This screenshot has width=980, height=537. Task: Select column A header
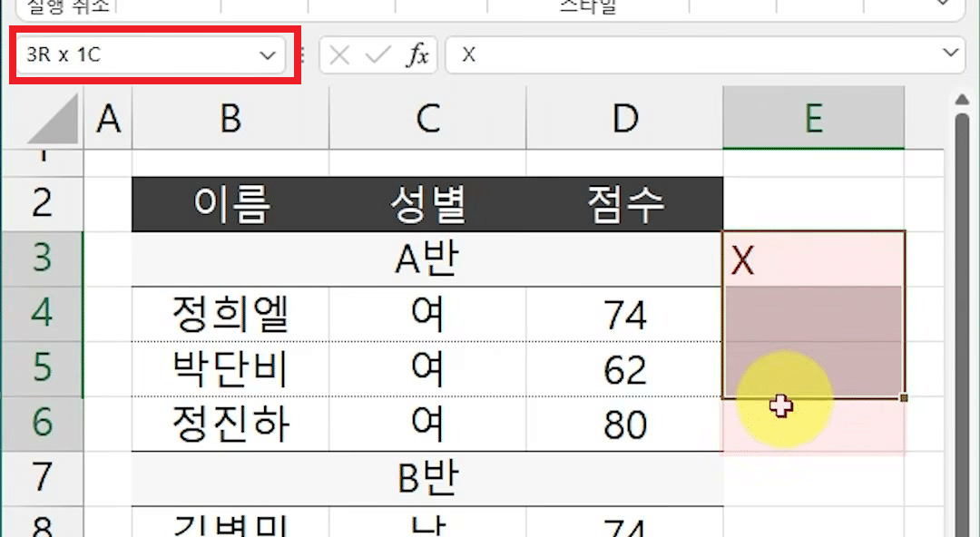108,118
